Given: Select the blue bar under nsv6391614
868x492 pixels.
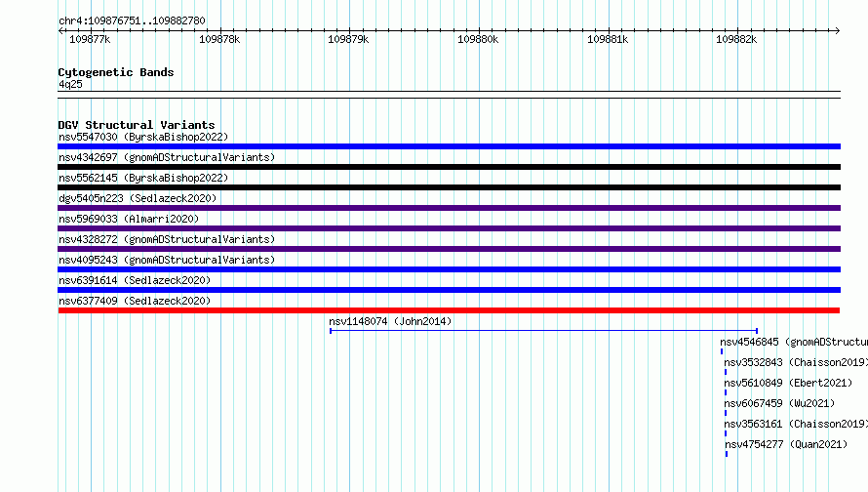Looking at the screenshot, I should [449, 290].
